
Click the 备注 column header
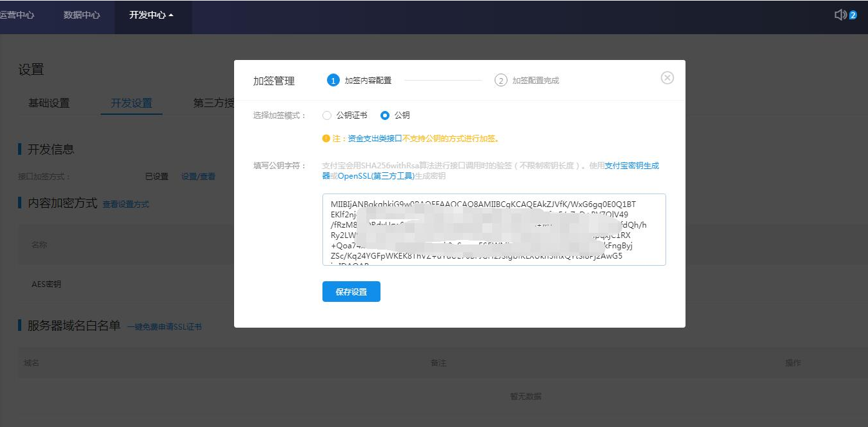[439, 363]
